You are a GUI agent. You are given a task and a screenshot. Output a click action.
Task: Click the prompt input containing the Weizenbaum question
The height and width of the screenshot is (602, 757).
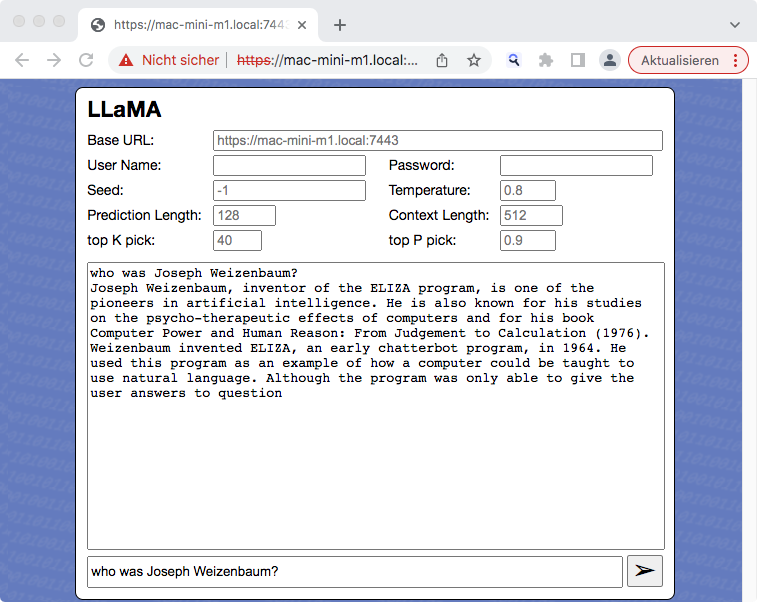pyautogui.click(x=354, y=572)
